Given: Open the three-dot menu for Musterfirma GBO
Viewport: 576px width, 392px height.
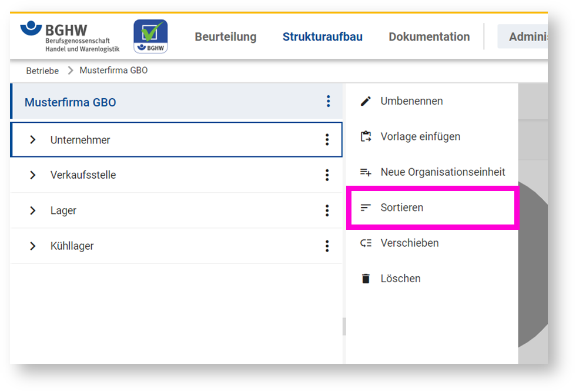Looking at the screenshot, I should (328, 101).
